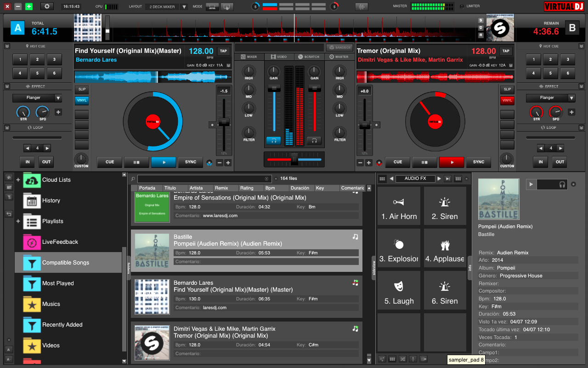Image resolution: width=588 pixels, height=368 pixels.
Task: Click the add filter folder icon
Action: [9, 196]
